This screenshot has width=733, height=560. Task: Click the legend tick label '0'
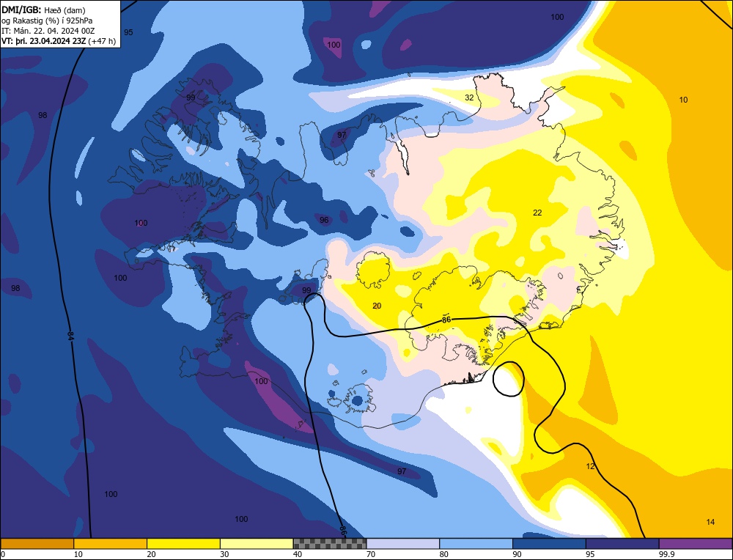point(3,554)
